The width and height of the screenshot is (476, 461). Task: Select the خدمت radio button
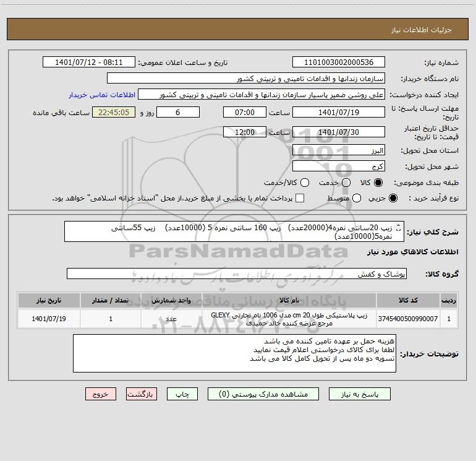pyautogui.click(x=346, y=183)
